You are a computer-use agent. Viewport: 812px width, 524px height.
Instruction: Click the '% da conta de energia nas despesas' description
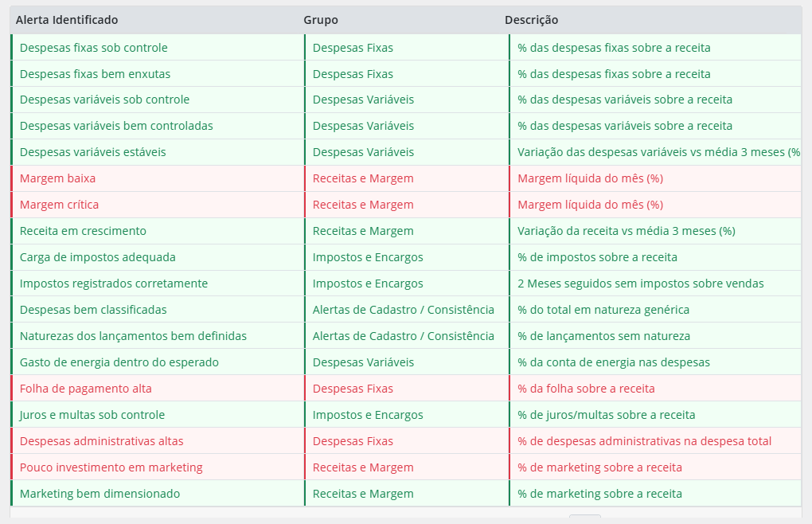[x=613, y=362]
